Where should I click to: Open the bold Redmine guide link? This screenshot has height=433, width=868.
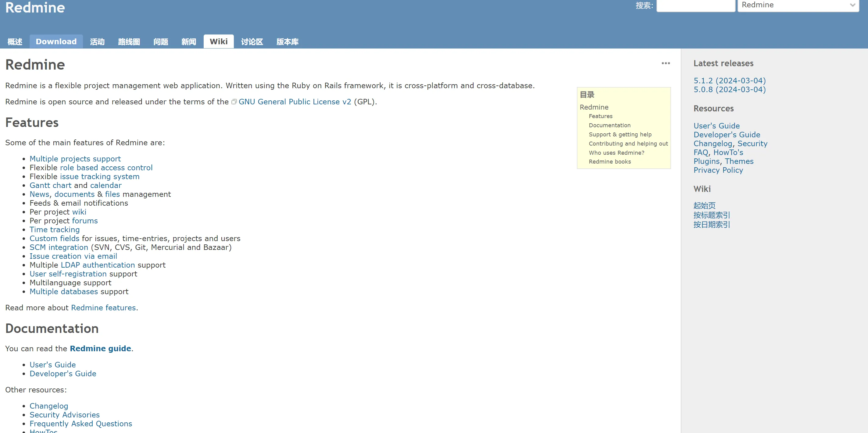click(x=100, y=348)
